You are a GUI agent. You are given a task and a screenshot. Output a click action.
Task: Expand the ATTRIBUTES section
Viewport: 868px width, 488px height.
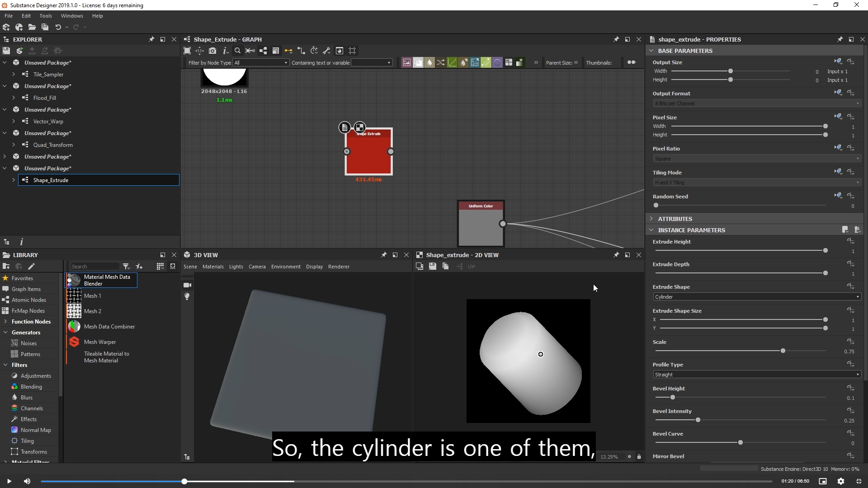[675, 219]
